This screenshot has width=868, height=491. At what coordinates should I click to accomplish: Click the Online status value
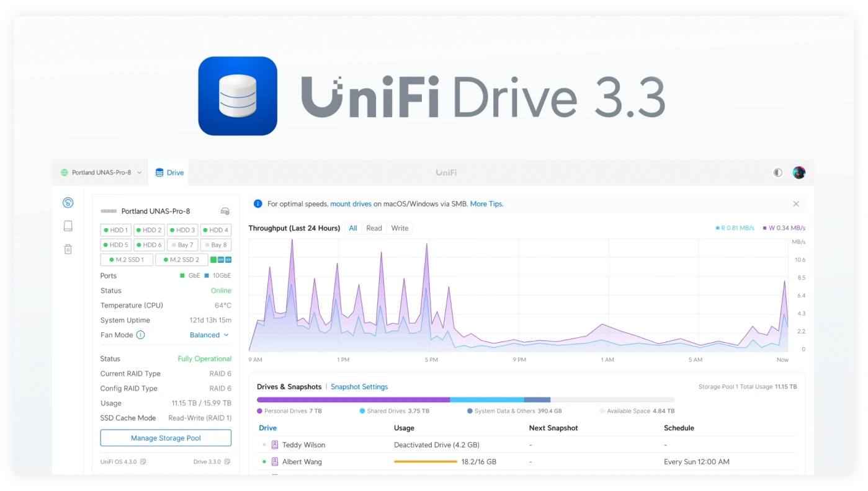pyautogui.click(x=221, y=290)
